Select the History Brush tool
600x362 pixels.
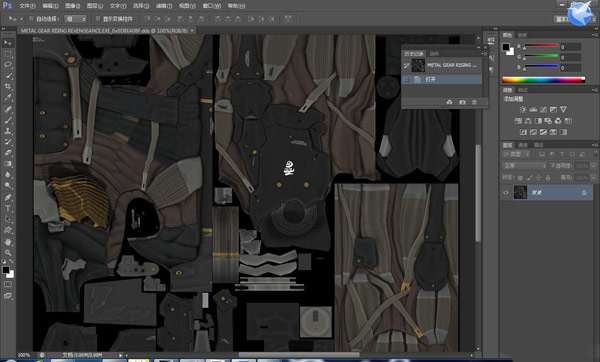8,142
